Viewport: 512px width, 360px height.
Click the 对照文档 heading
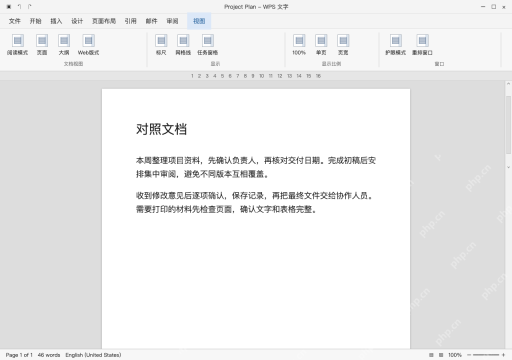[x=161, y=129]
